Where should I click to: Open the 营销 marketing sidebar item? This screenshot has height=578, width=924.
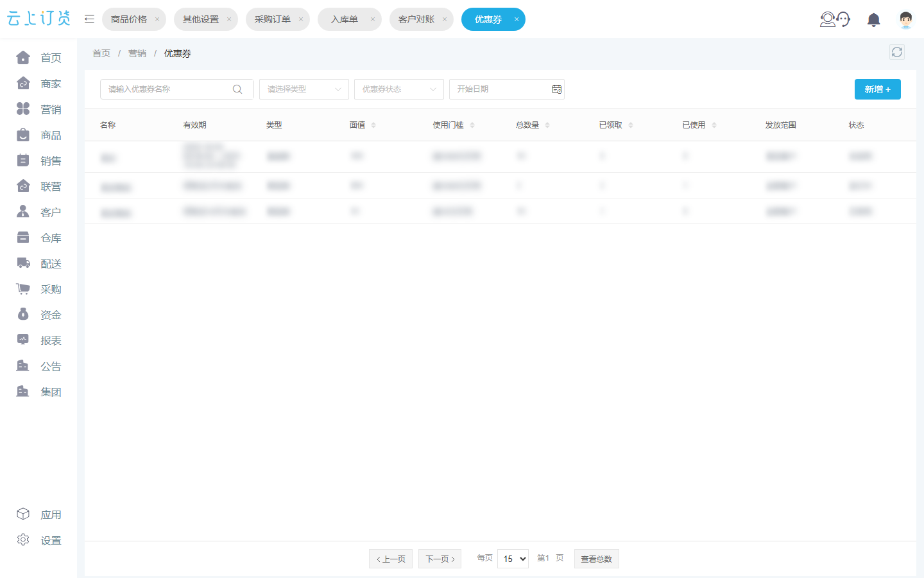(x=38, y=109)
